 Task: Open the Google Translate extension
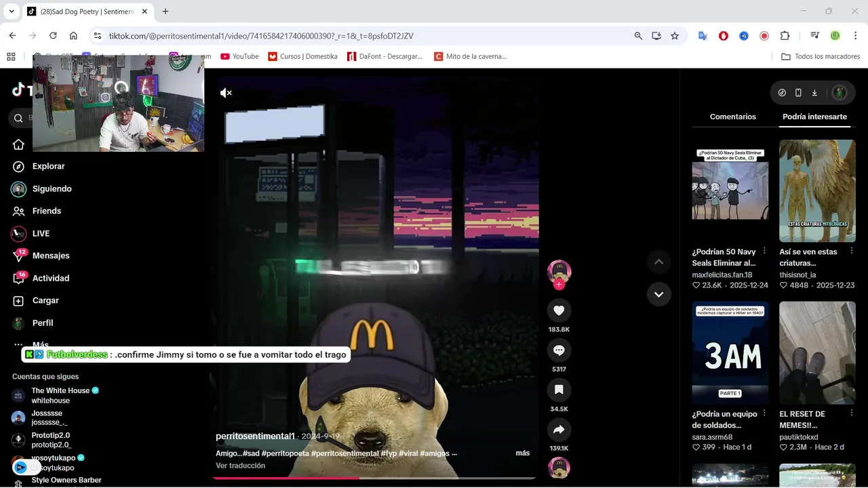[x=703, y=36]
